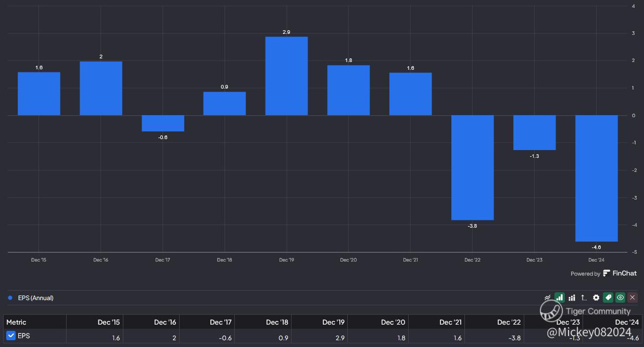
Task: Click table cell 2.9 in EPS row
Action: [319, 337]
